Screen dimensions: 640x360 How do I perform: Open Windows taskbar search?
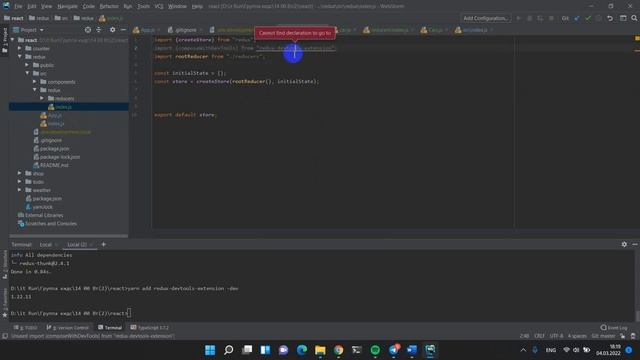click(x=229, y=350)
